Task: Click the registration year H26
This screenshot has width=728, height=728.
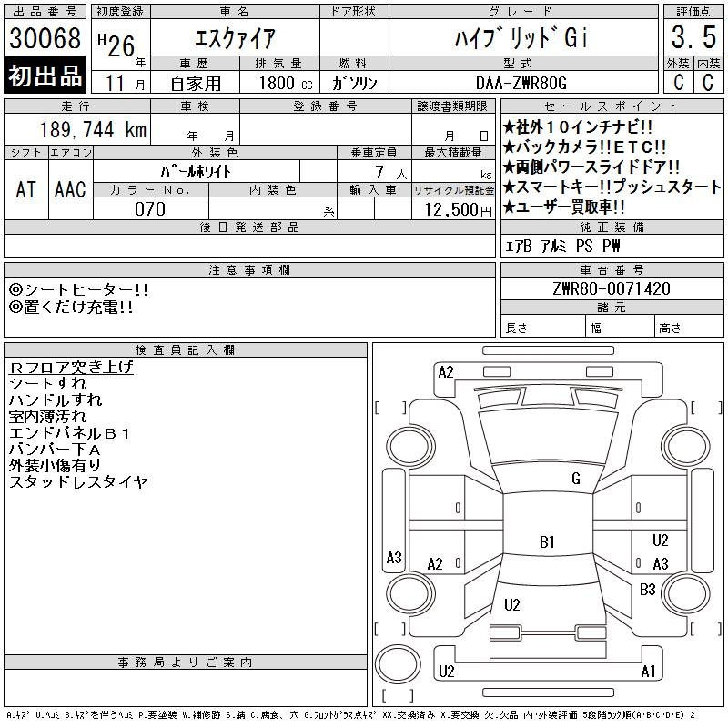Action: 116,45
